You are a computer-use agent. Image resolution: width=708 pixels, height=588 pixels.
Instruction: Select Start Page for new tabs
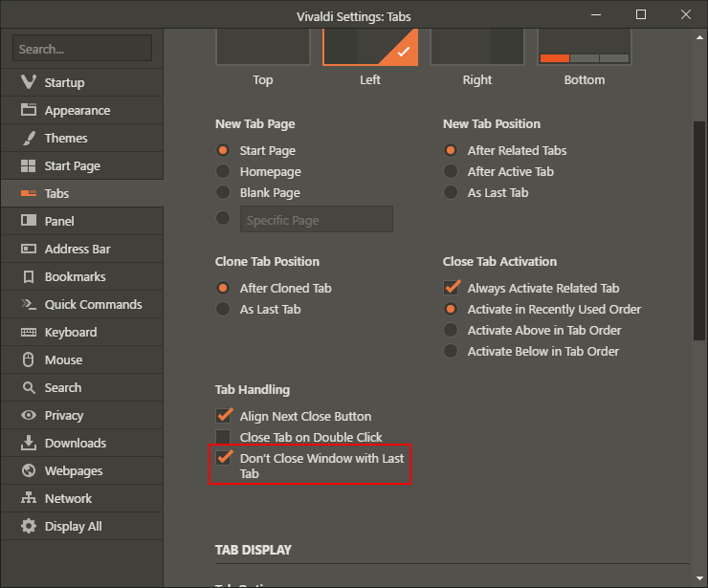coord(223,150)
